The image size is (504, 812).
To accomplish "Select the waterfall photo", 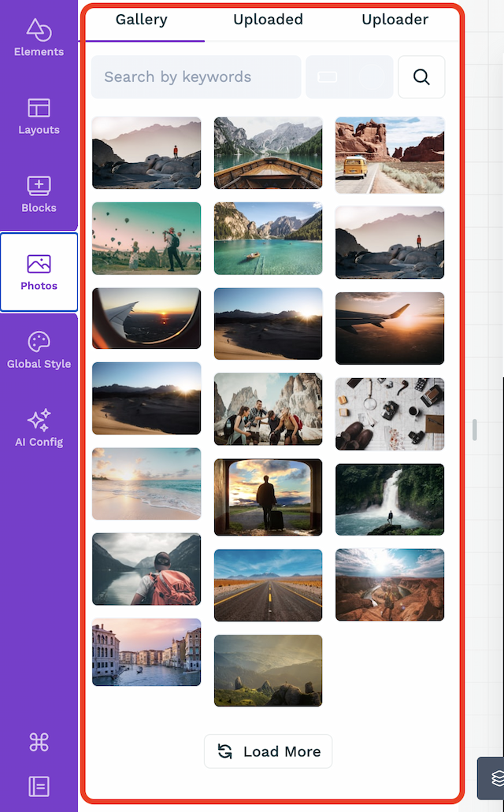I will (390, 499).
